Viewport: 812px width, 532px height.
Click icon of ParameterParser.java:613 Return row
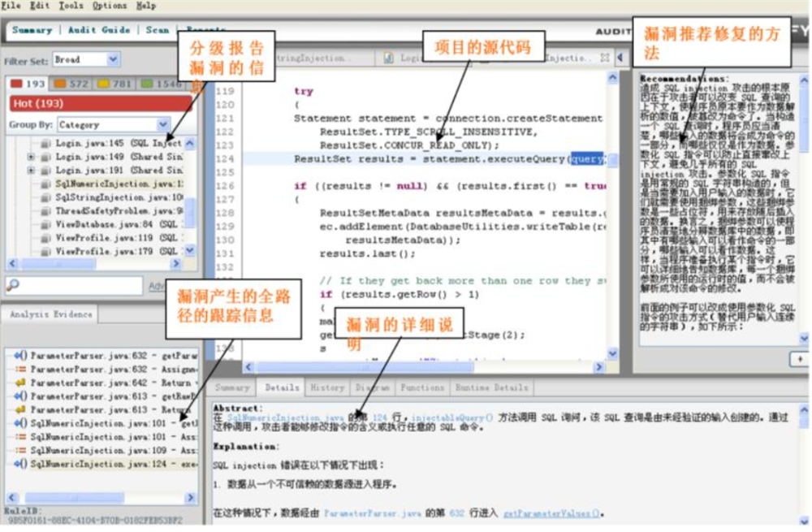(x=21, y=409)
